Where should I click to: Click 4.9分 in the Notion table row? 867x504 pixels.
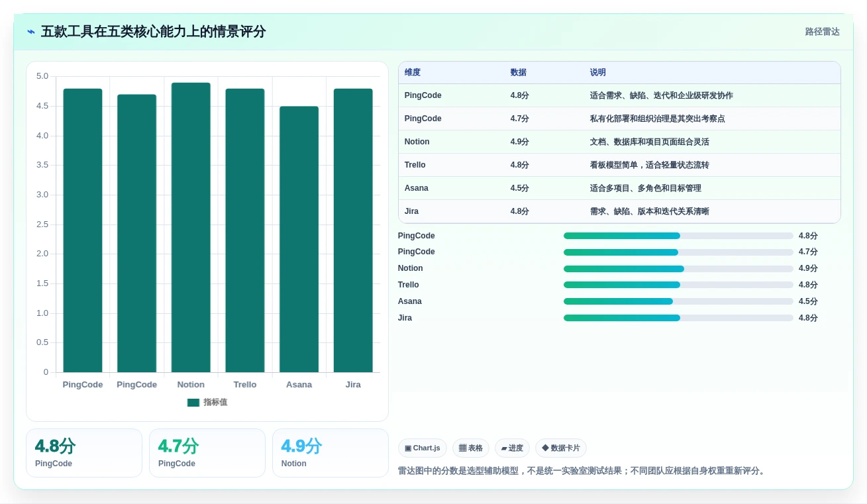[x=520, y=142]
